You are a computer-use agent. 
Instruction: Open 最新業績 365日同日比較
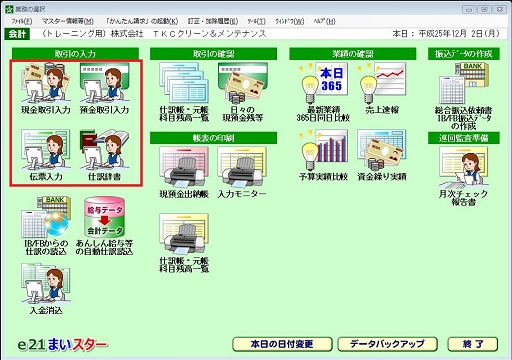click(x=323, y=92)
